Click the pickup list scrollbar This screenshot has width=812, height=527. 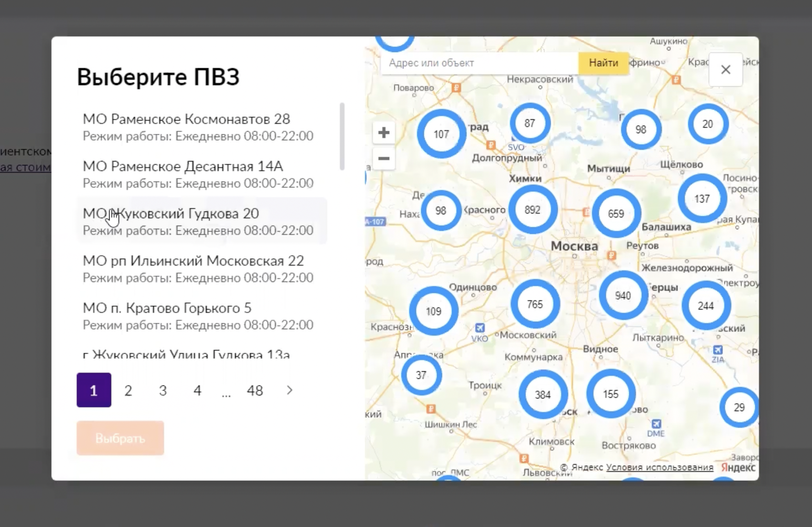pos(342,136)
